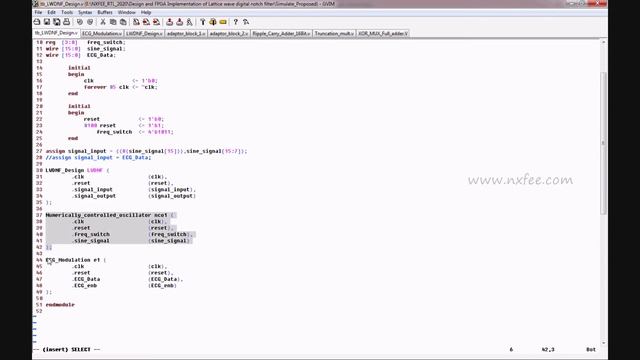
Task: Switch to the adaptor_block_2.v tab
Action: 229,33
